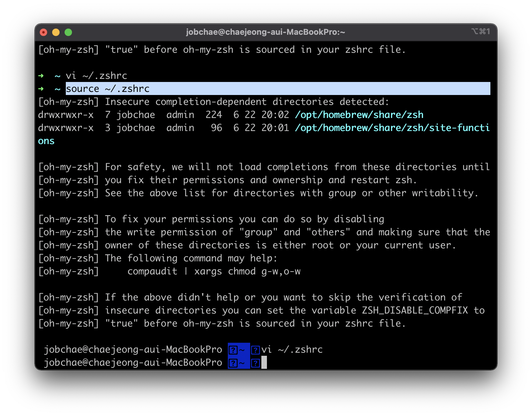The width and height of the screenshot is (532, 416).
Task: Click the blue '~' segment on the last prompt line
Action: pos(239,363)
